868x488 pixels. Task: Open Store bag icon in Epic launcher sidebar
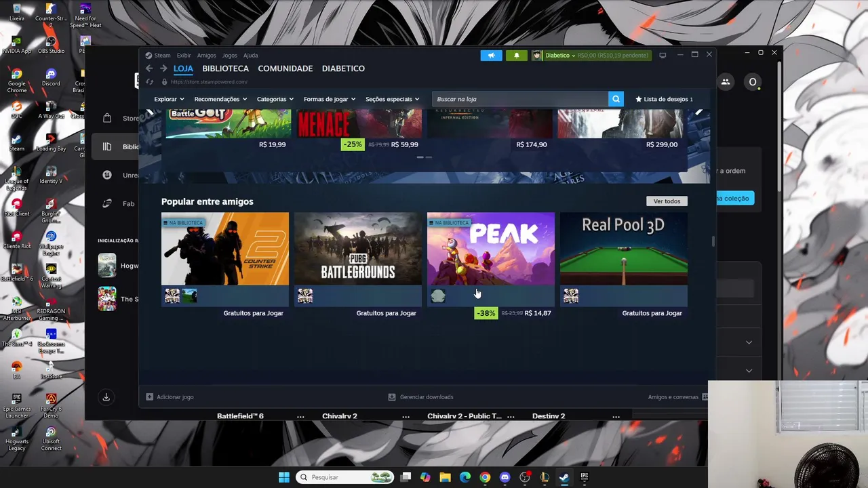pyautogui.click(x=106, y=118)
